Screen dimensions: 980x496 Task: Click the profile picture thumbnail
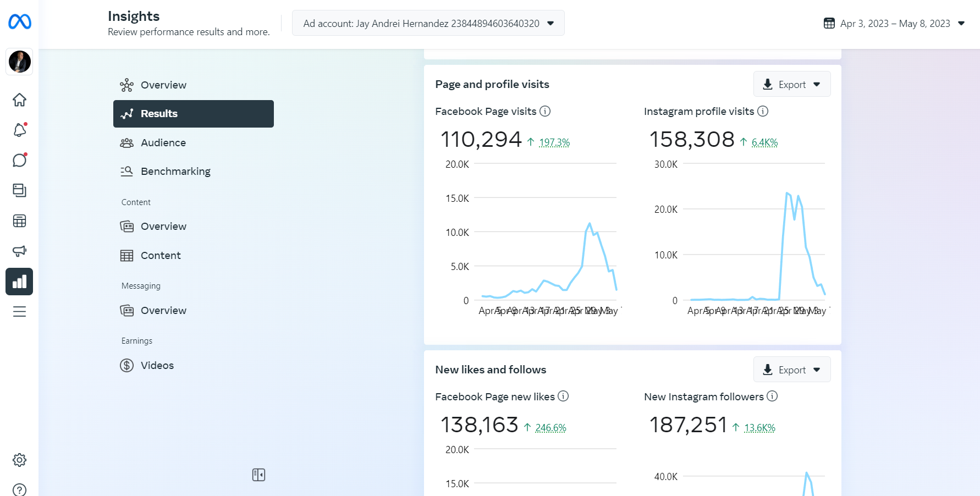20,62
